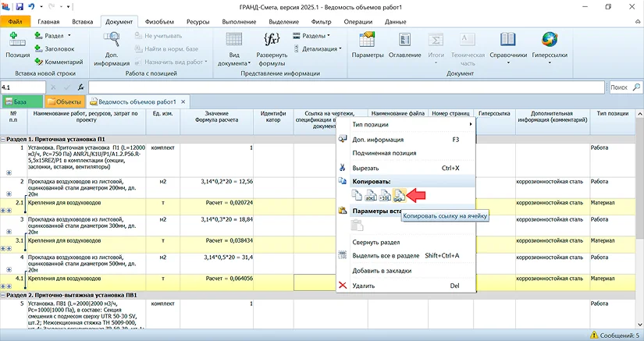Switch to the Операции ribbon tab
The height and width of the screenshot is (341, 644).
point(358,22)
